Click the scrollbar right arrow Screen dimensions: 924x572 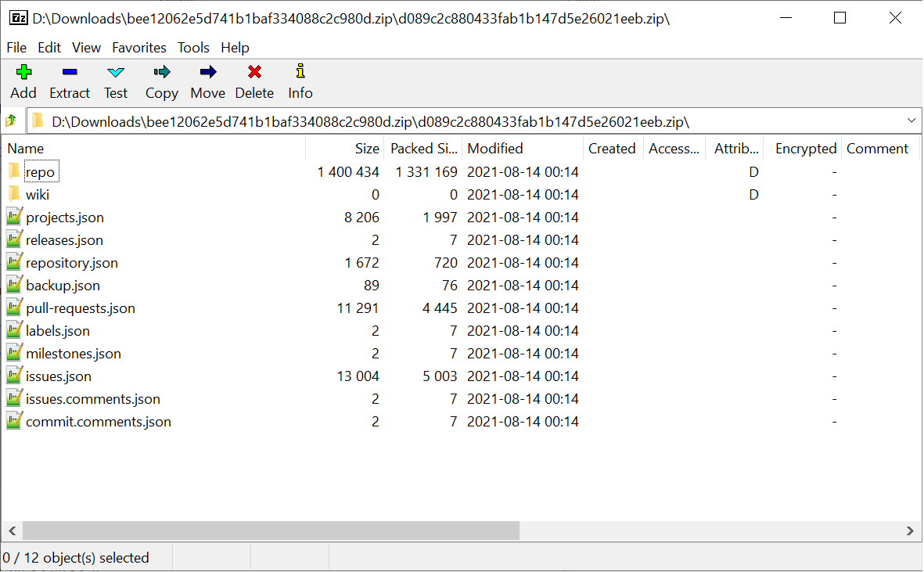910,531
